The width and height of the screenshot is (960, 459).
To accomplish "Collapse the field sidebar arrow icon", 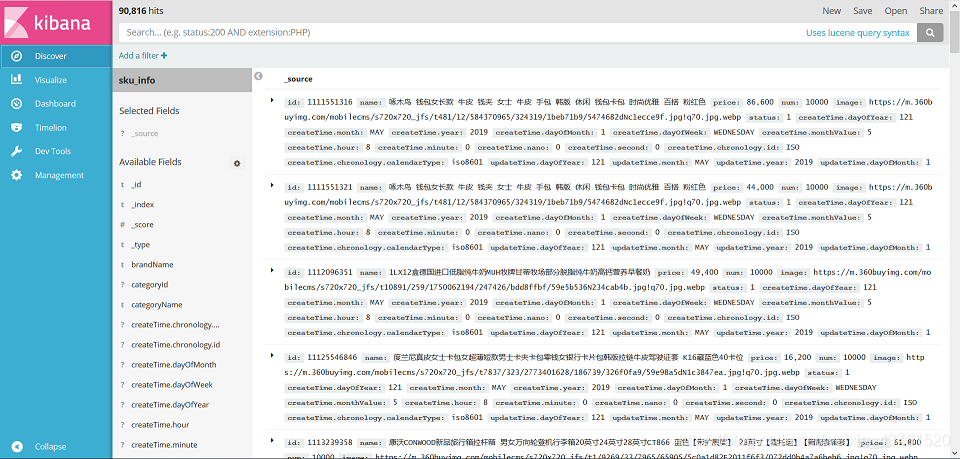I will 258,76.
